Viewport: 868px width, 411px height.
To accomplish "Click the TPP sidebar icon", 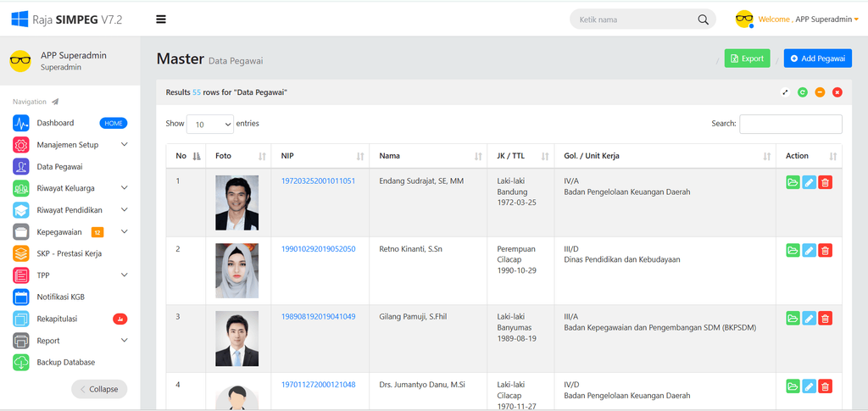I will pos(21,275).
